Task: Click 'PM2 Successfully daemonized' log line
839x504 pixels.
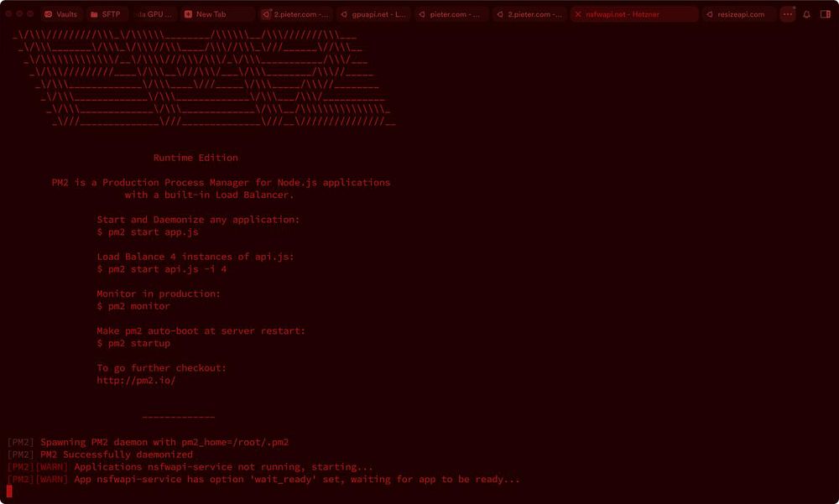Action: tap(100, 455)
